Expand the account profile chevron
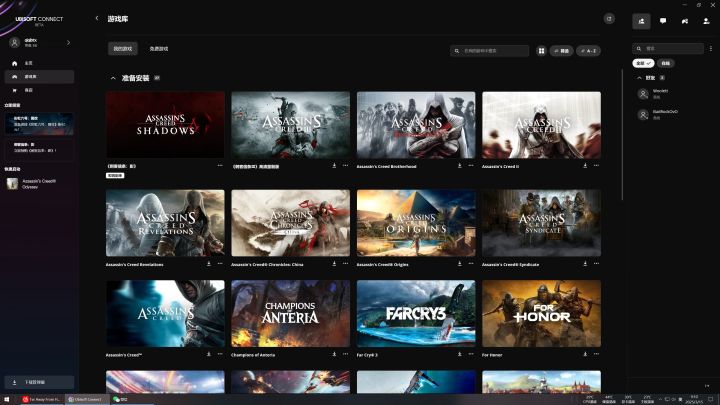The image size is (720, 405). click(68, 43)
